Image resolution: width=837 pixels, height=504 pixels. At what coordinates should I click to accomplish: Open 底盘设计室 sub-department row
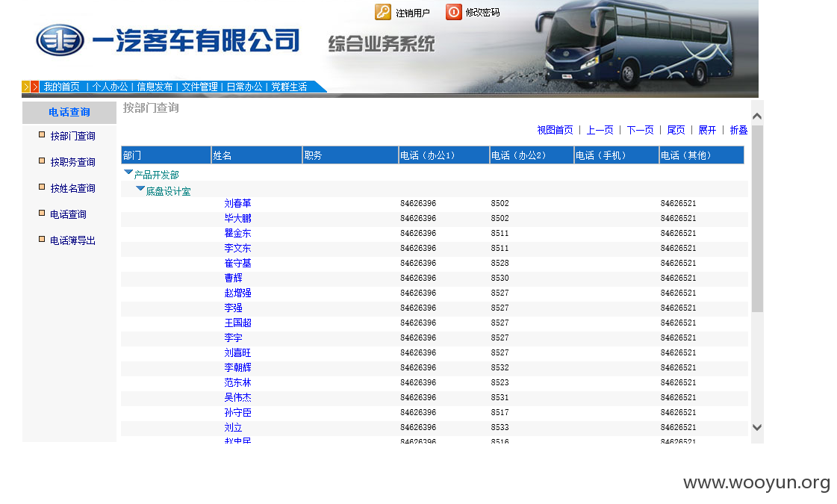coord(168,192)
